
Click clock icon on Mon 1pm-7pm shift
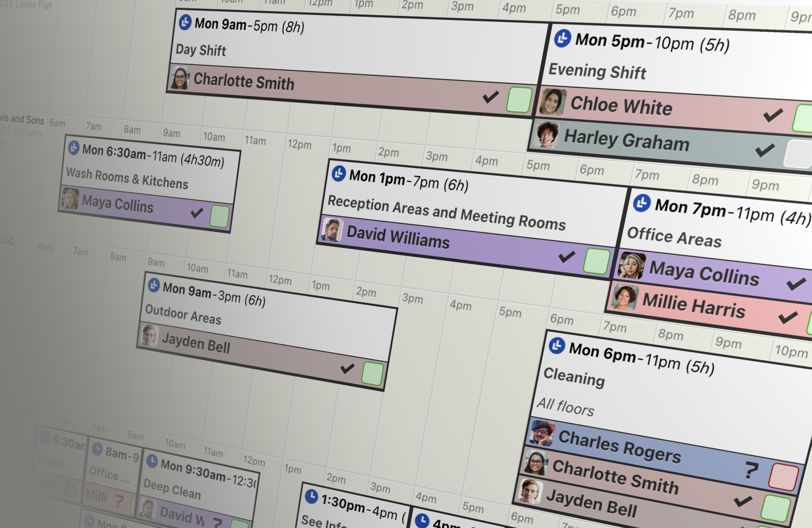pyautogui.click(x=339, y=173)
